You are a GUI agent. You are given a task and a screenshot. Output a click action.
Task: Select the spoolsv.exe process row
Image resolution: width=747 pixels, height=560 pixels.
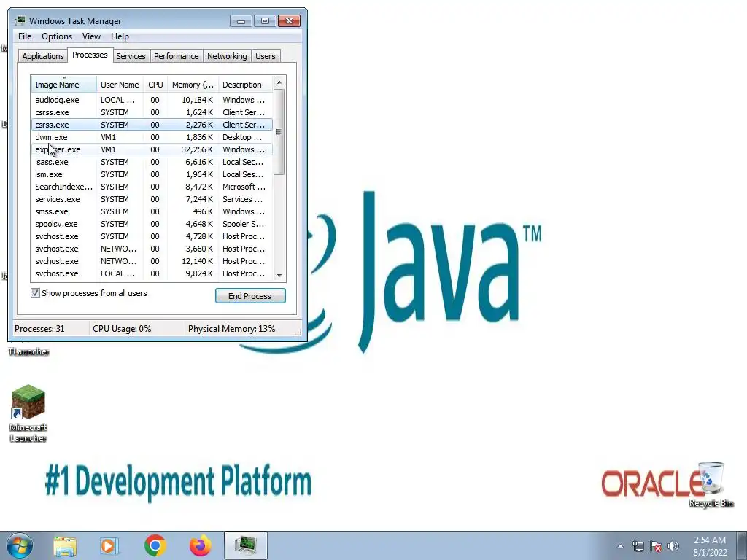pyautogui.click(x=152, y=224)
